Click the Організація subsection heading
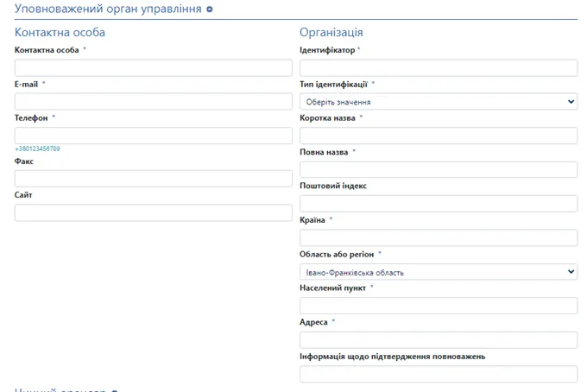This screenshot has width=587, height=392. (x=331, y=33)
